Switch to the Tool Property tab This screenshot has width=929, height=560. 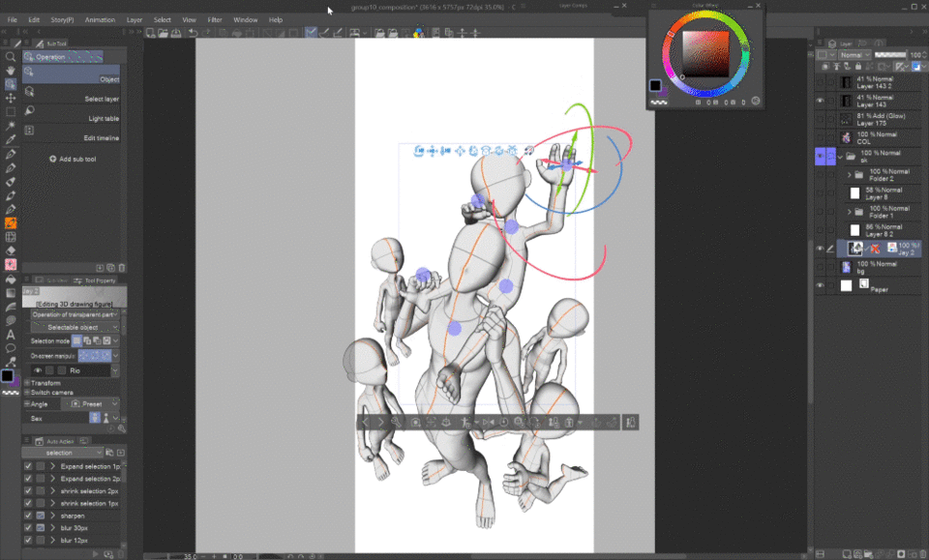pos(95,280)
